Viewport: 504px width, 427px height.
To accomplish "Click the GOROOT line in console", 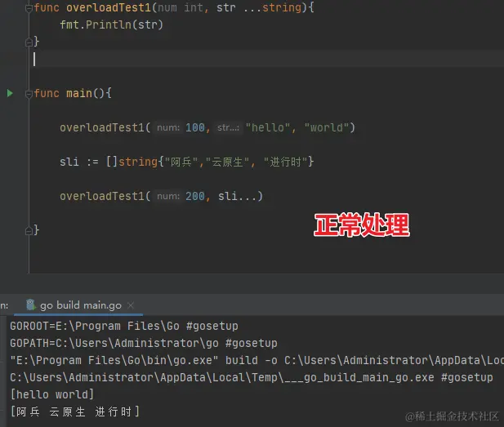I will click(124, 326).
